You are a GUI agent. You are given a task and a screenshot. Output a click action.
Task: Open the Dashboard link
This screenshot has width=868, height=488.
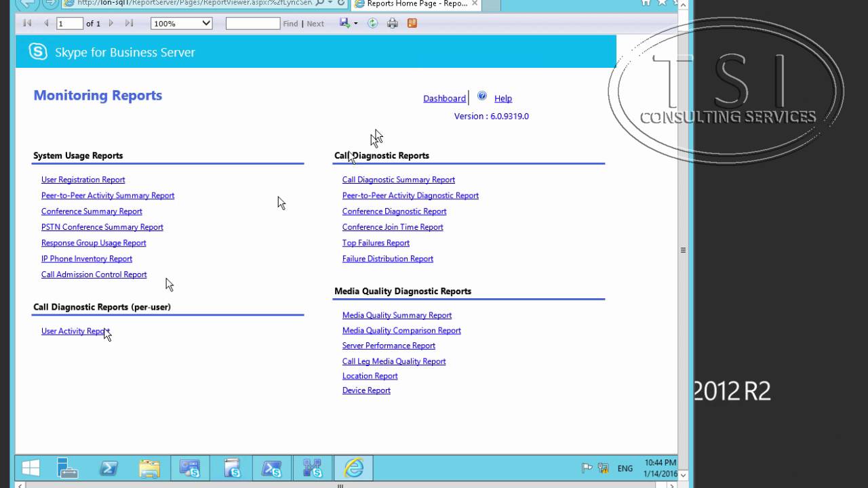click(444, 98)
